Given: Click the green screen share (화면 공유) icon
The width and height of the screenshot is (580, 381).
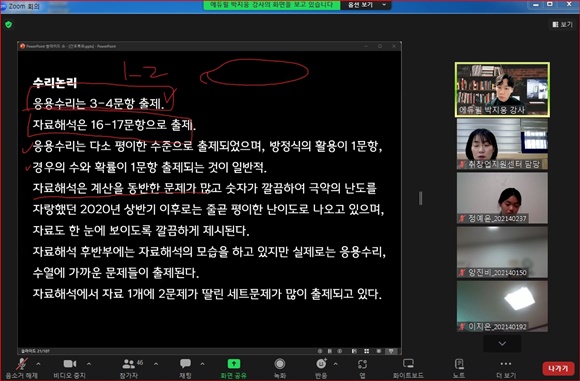Looking at the screenshot, I should point(233,364).
